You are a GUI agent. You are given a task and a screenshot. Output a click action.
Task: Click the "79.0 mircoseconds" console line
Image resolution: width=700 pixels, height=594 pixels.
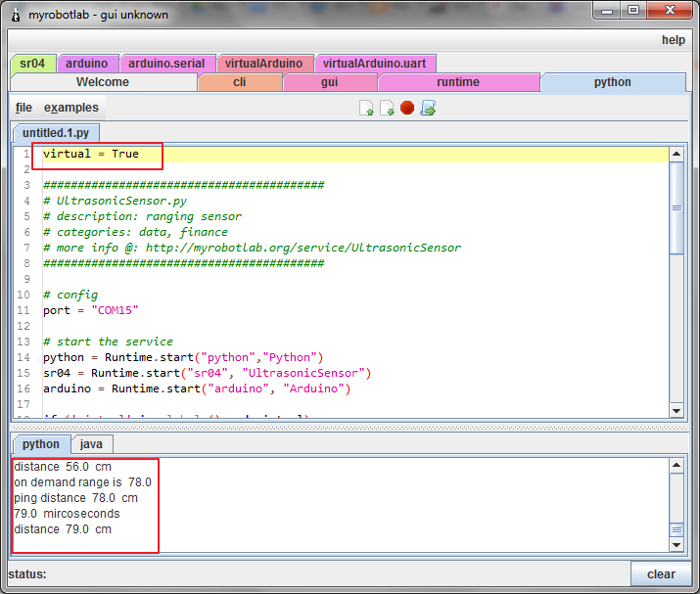coord(67,514)
